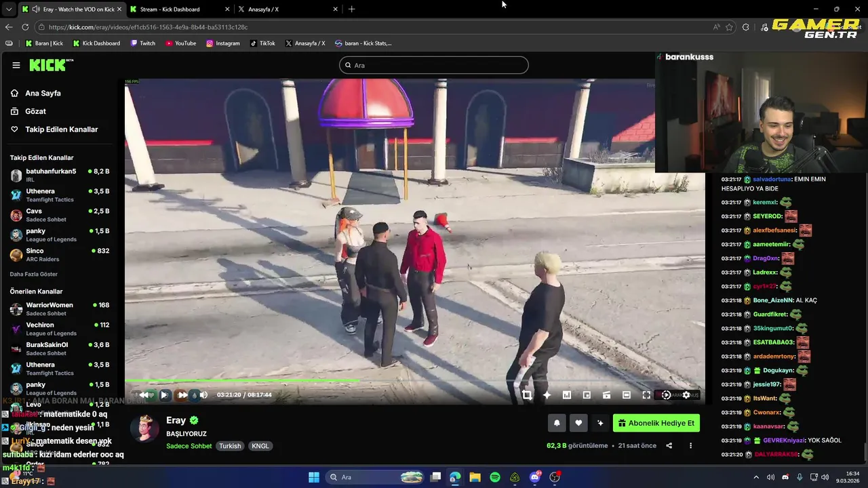Play the video with the play button
The height and width of the screenshot is (488, 868).
[163, 394]
